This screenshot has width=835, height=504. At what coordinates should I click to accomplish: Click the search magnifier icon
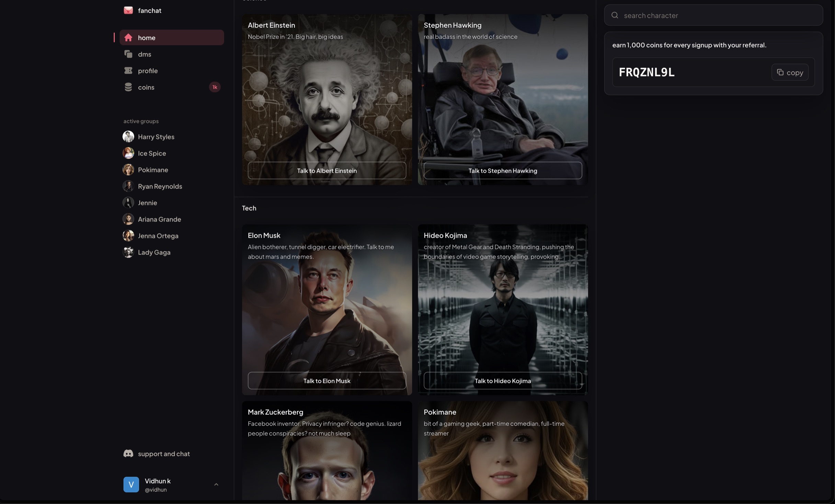(x=615, y=15)
